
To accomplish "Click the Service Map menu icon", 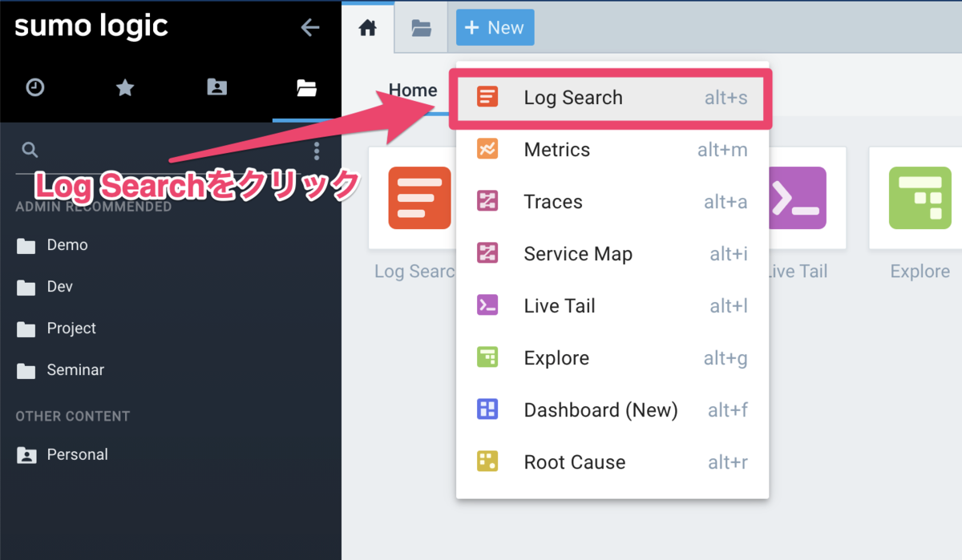I will pos(487,253).
